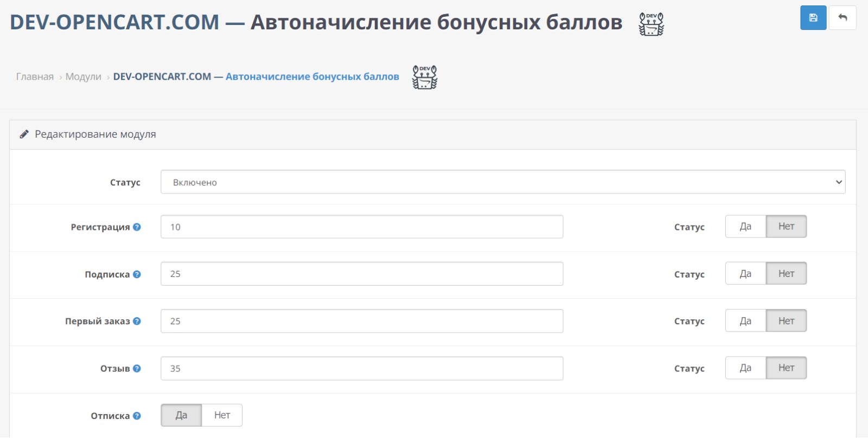The height and width of the screenshot is (438, 868).
Task: Click the Отписка field label
Action: point(110,416)
